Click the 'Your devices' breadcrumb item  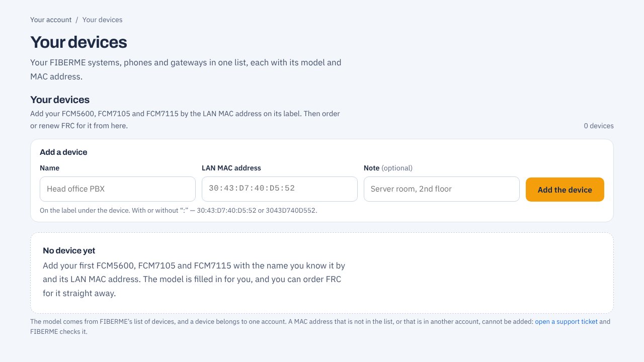tap(103, 20)
